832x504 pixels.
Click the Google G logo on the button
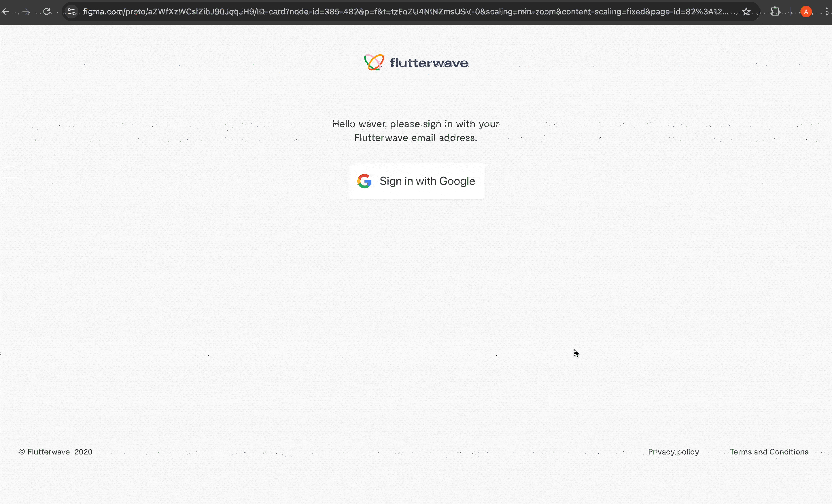point(364,181)
